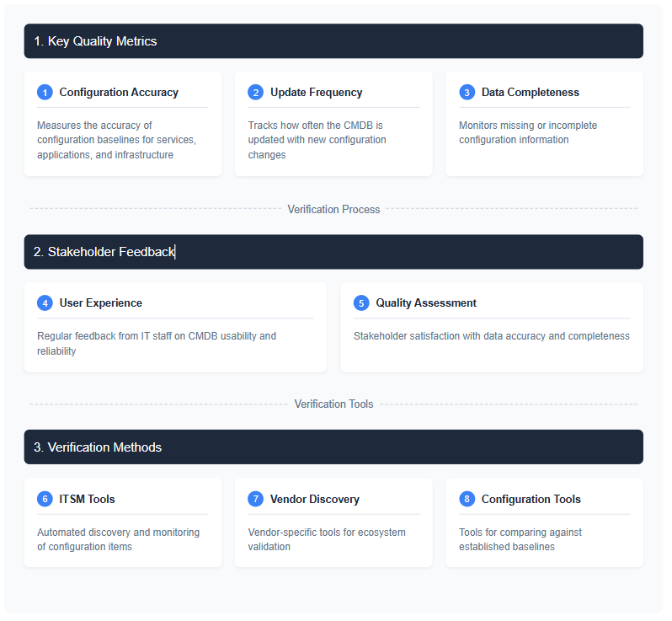This screenshot has width=672, height=621.
Task: Select the User Experience card title
Action: click(x=100, y=303)
